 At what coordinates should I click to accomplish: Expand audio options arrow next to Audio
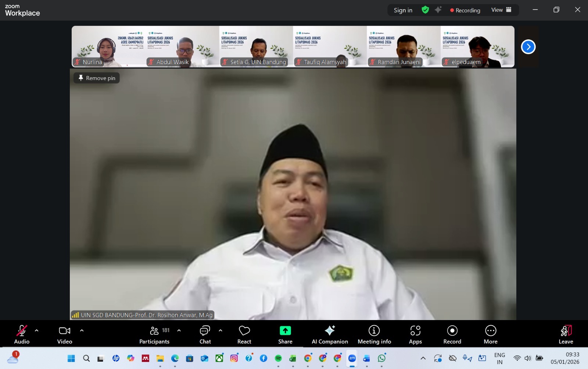37,330
